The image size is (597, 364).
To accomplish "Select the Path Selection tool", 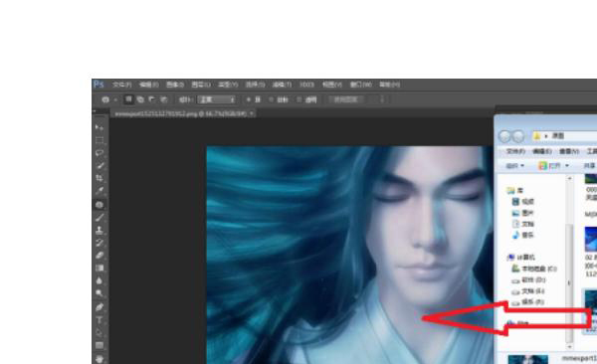I will click(x=99, y=332).
